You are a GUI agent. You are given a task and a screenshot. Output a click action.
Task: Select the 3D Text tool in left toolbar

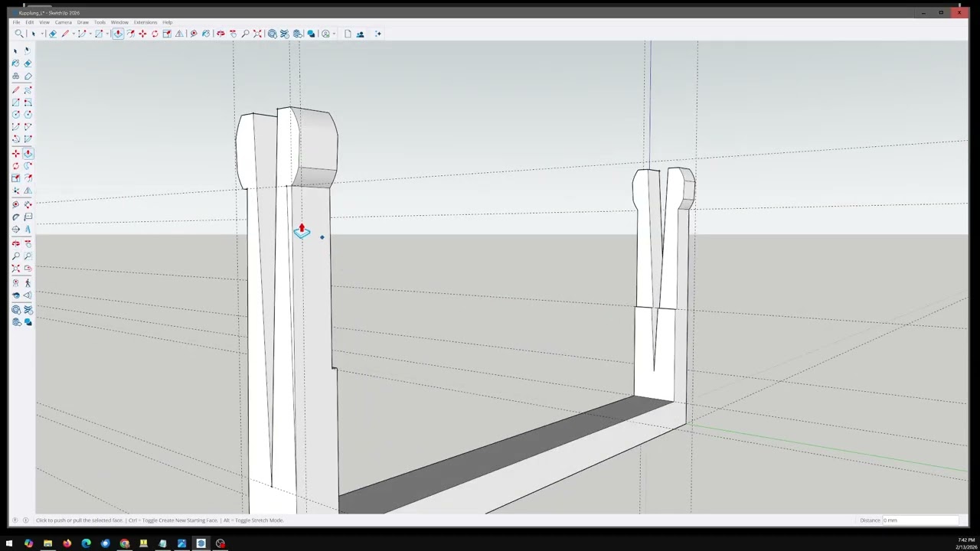coord(28,229)
